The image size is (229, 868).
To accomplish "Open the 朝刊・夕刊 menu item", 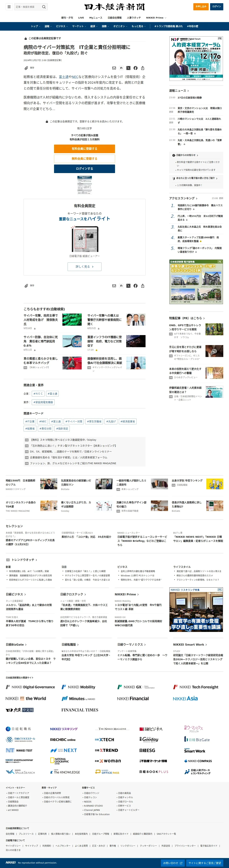I will [67, 17].
